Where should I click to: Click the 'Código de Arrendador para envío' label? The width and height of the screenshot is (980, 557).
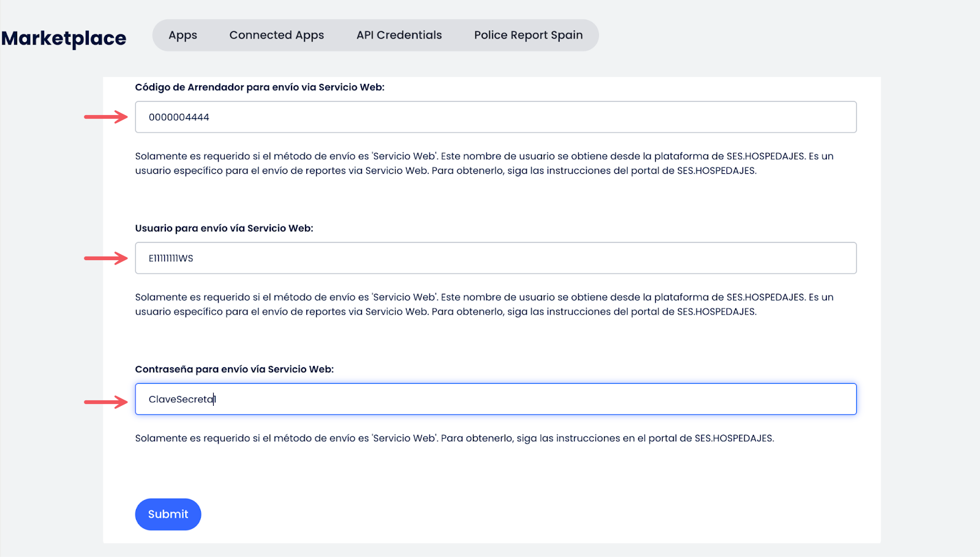[x=260, y=88]
